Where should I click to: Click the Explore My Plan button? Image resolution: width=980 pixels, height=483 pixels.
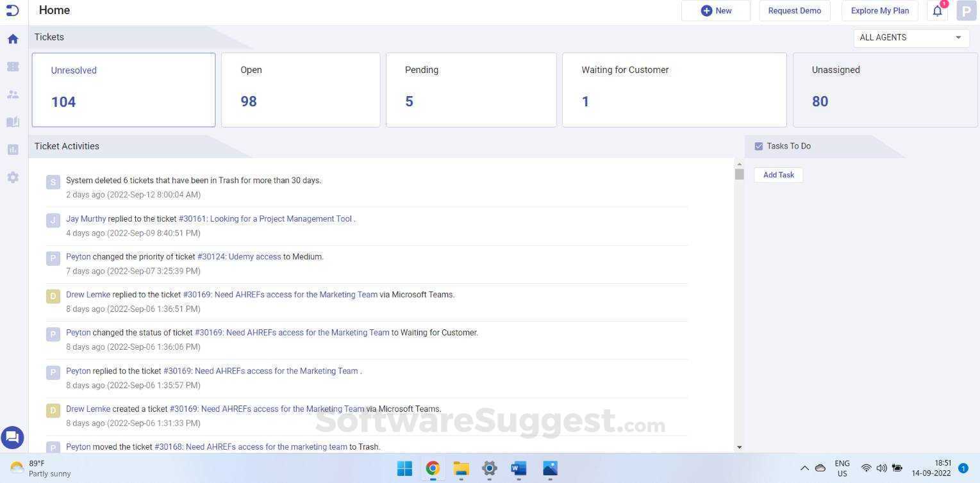(x=879, y=10)
